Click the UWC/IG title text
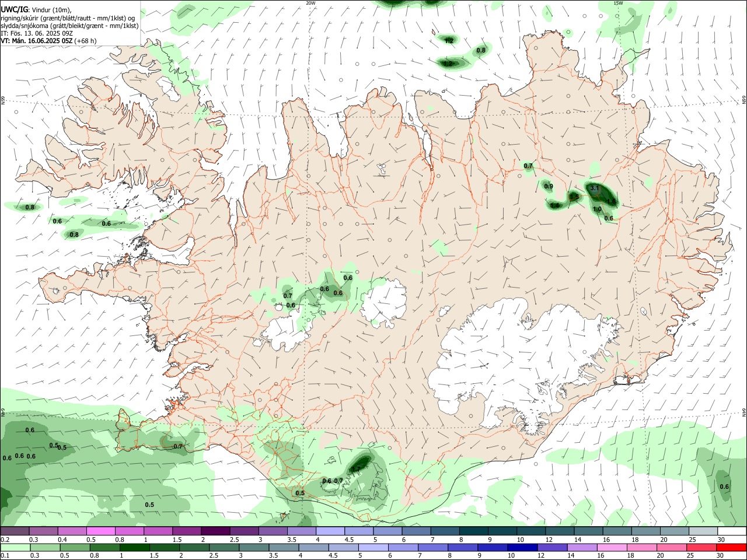The image size is (747, 560). pyautogui.click(x=13, y=10)
